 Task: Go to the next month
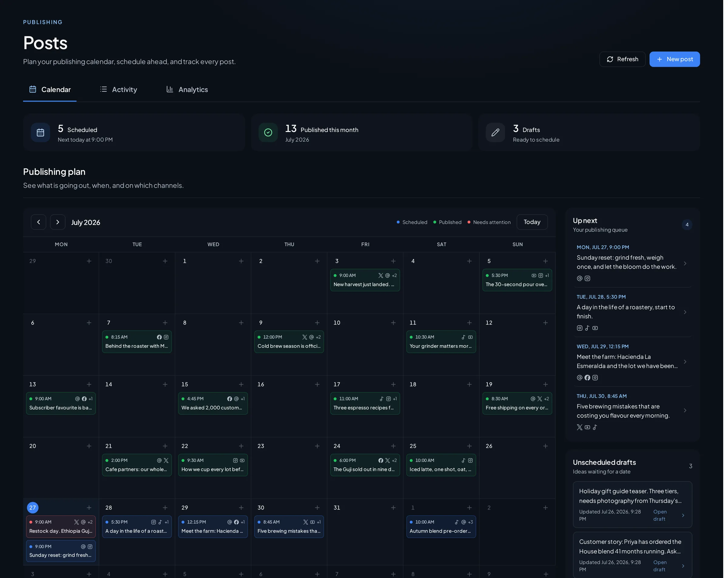[x=58, y=222]
